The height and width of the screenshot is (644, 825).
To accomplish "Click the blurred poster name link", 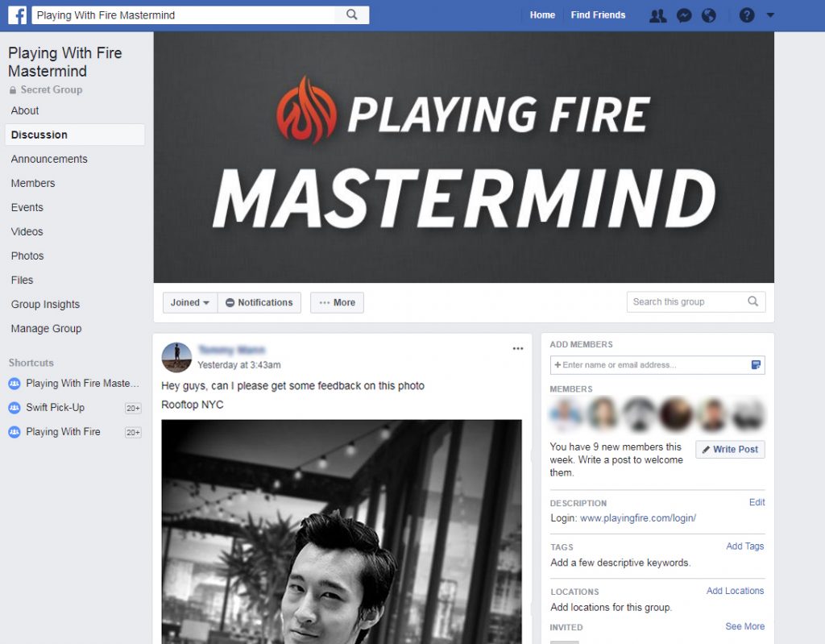I will coord(231,350).
